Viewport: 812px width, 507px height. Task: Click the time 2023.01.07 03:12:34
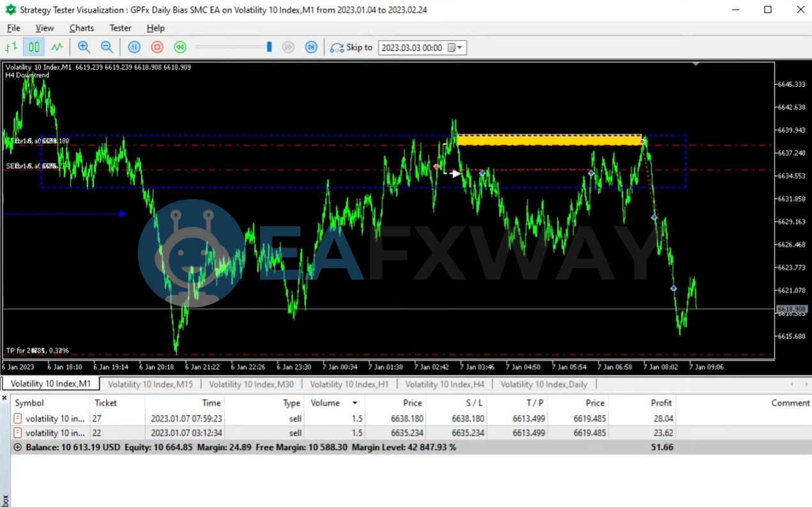click(186, 433)
